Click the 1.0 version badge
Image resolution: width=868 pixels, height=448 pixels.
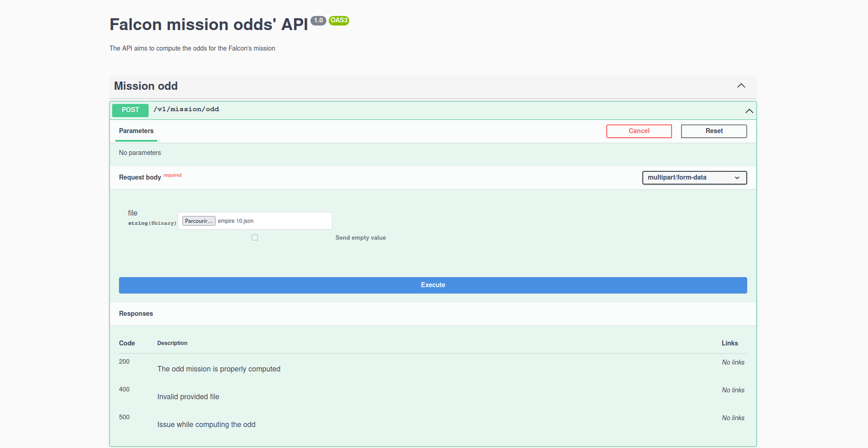[318, 21]
